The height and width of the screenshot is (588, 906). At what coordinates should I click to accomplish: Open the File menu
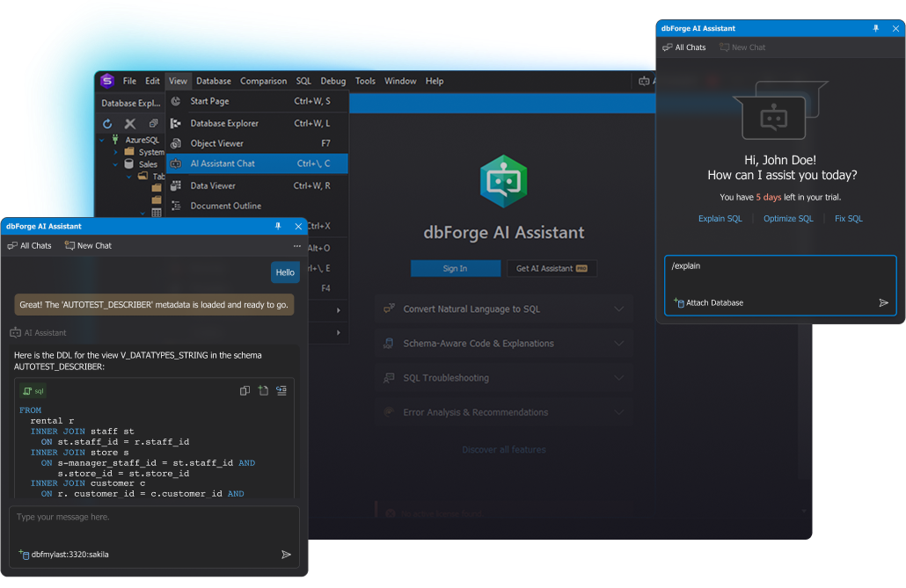pos(129,81)
